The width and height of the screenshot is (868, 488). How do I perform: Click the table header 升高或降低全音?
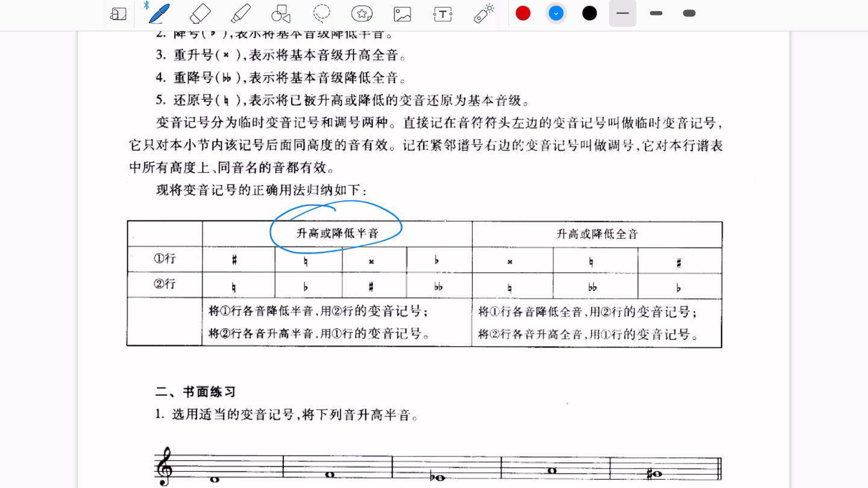pos(597,234)
